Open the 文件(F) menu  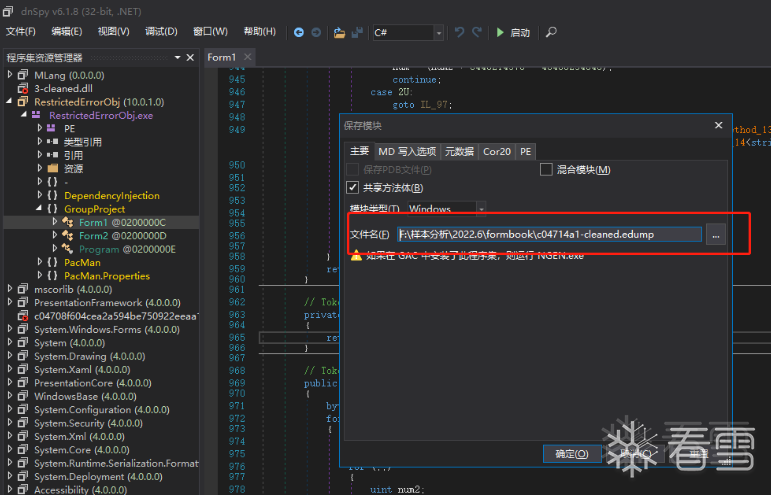point(21,31)
